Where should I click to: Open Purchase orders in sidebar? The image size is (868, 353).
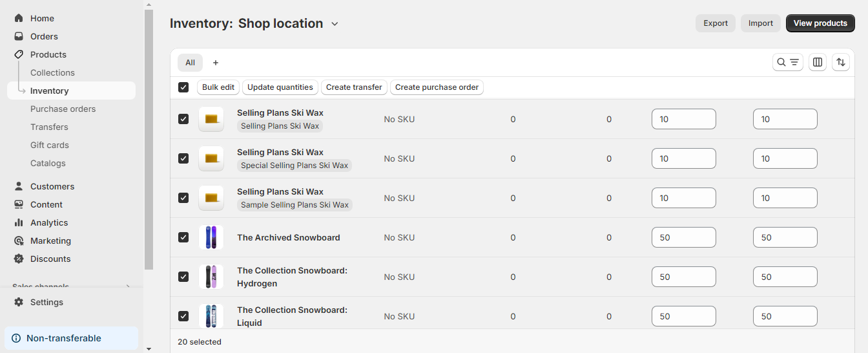click(x=63, y=109)
